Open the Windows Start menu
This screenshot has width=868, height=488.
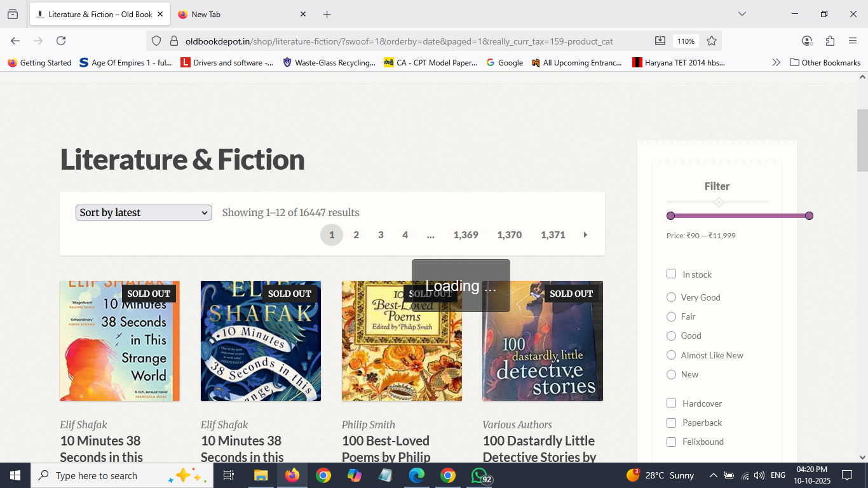point(15,475)
